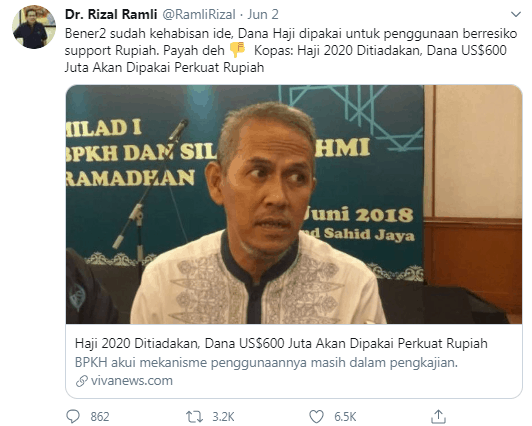Open Dr. Rizal Ramli's profile avatar
Image resolution: width=532 pixels, height=426 pixels.
pos(34,27)
